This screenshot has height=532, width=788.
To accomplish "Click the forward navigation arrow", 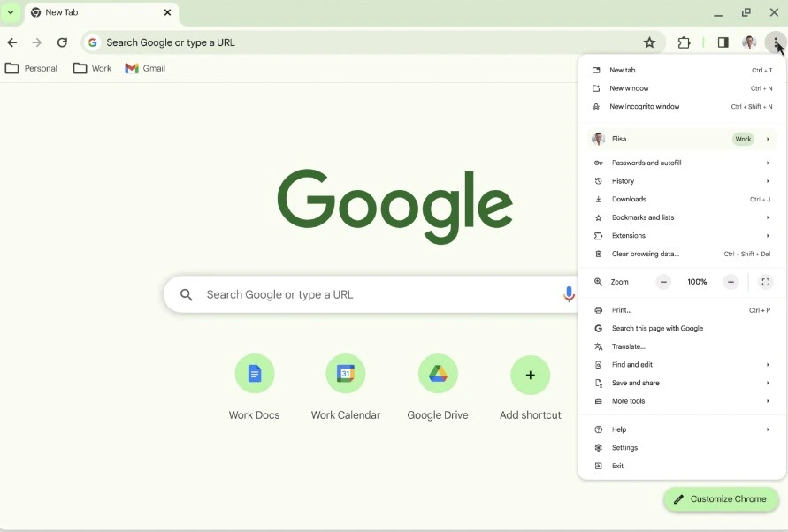I will (x=36, y=42).
